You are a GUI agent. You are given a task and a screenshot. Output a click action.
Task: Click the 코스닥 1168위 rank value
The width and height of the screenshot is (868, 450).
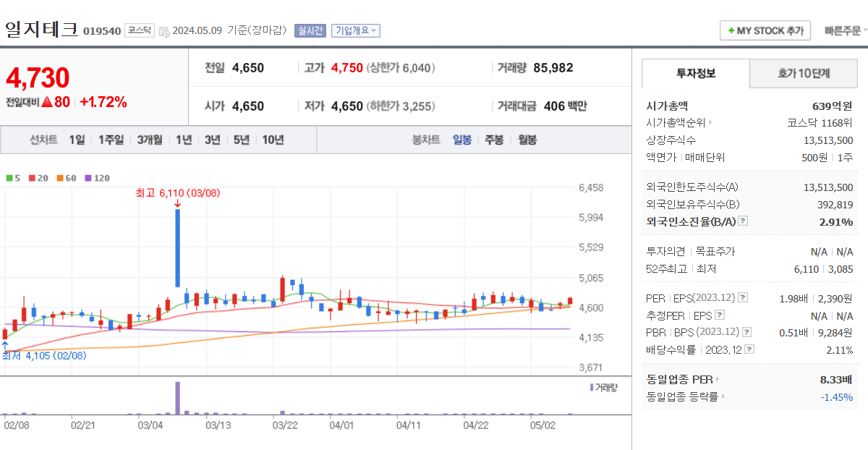(x=820, y=123)
